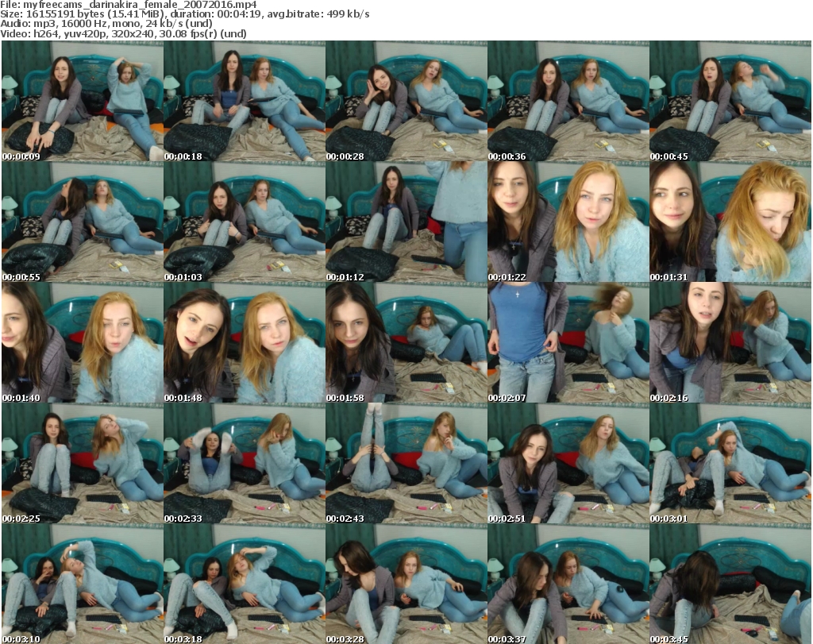Viewport: 813px width, 644px height.
Task: View the frame captured at 00:01:40
Action: point(83,343)
